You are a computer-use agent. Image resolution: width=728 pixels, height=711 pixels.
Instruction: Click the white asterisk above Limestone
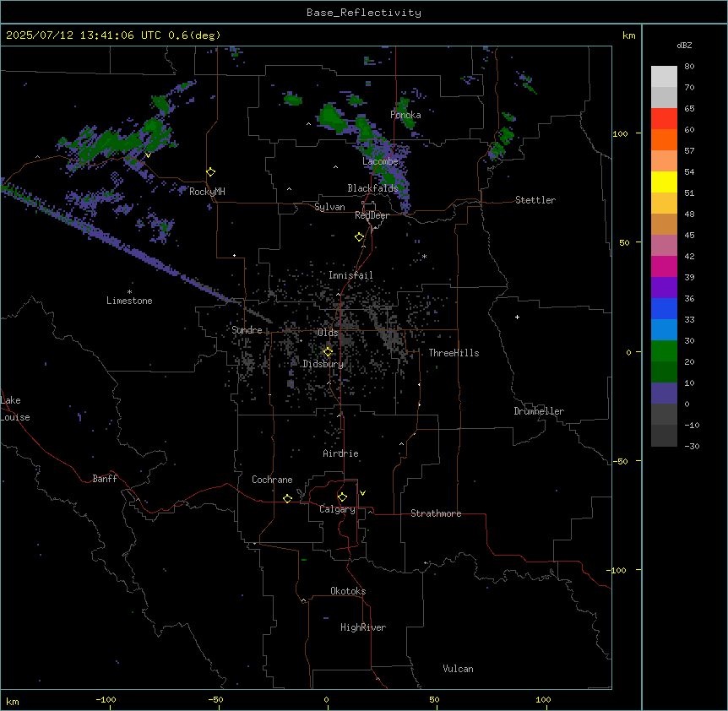coord(129,292)
